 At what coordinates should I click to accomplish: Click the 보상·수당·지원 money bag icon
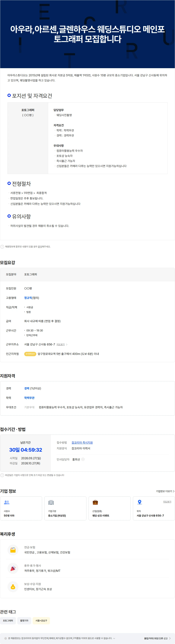coord(13,587)
